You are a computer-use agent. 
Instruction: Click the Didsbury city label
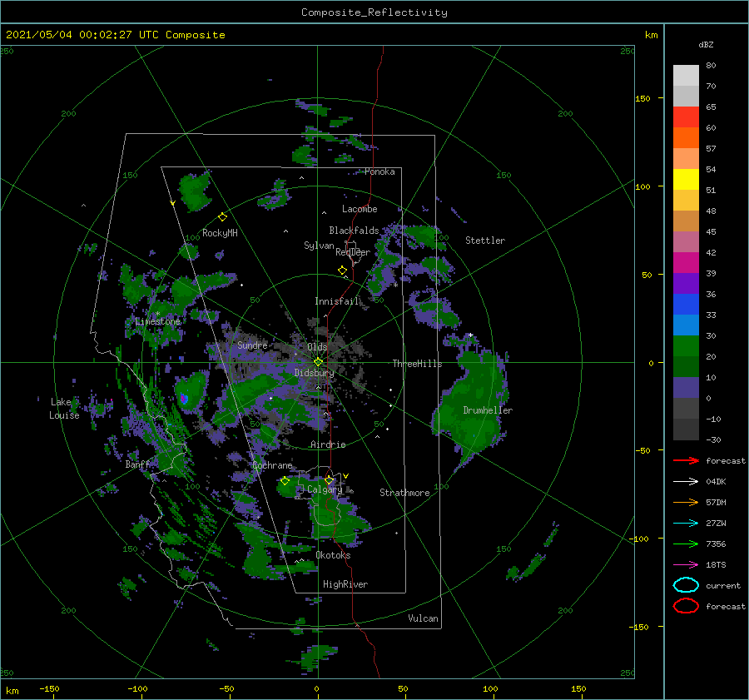pyautogui.click(x=315, y=373)
